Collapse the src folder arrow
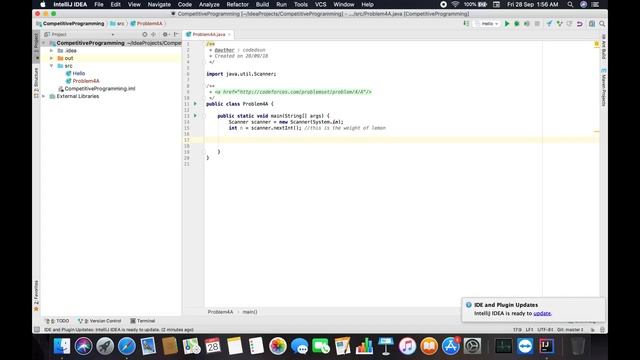 click(52, 66)
